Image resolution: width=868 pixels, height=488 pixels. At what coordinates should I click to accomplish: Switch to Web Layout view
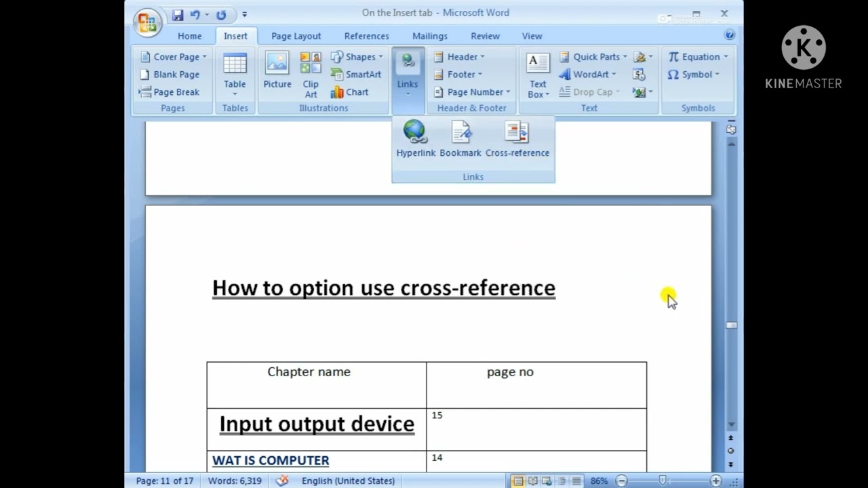click(x=547, y=481)
